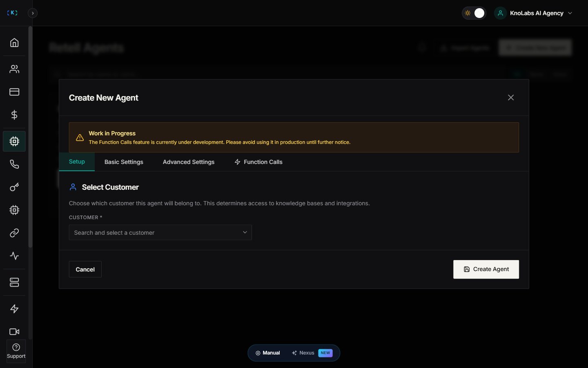Switch to the Setup tab

(x=77, y=162)
